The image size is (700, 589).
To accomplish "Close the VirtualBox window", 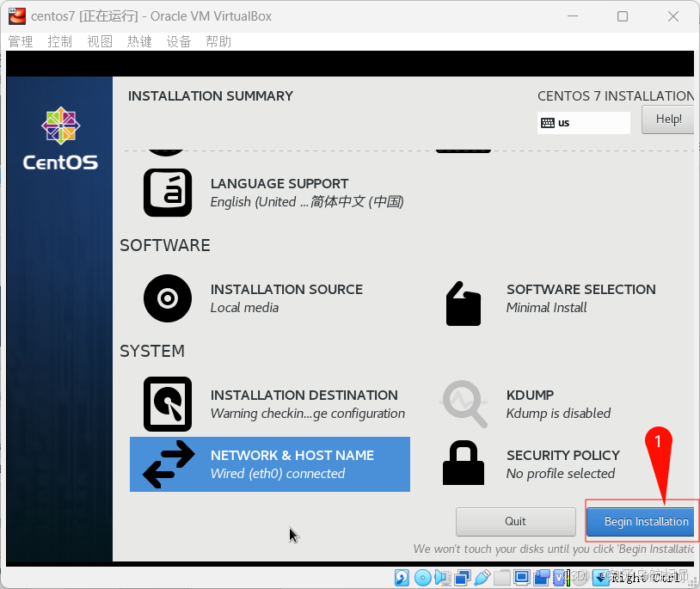I will coord(673,16).
